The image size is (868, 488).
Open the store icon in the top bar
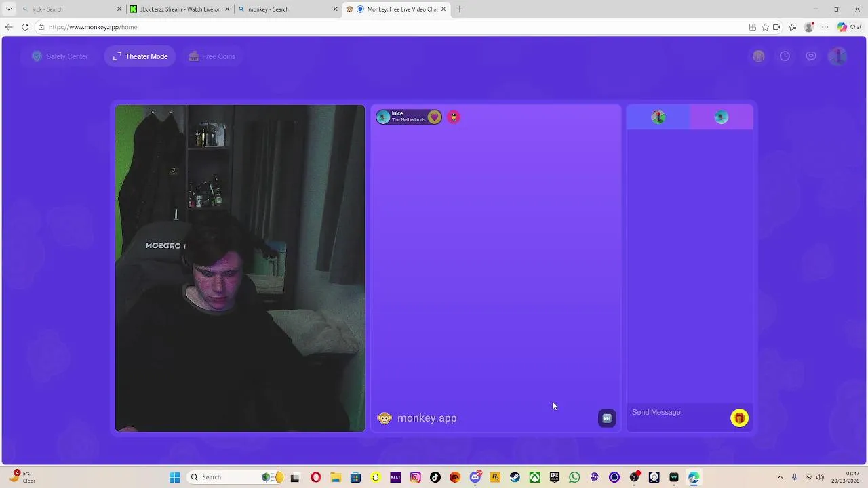pos(759,56)
